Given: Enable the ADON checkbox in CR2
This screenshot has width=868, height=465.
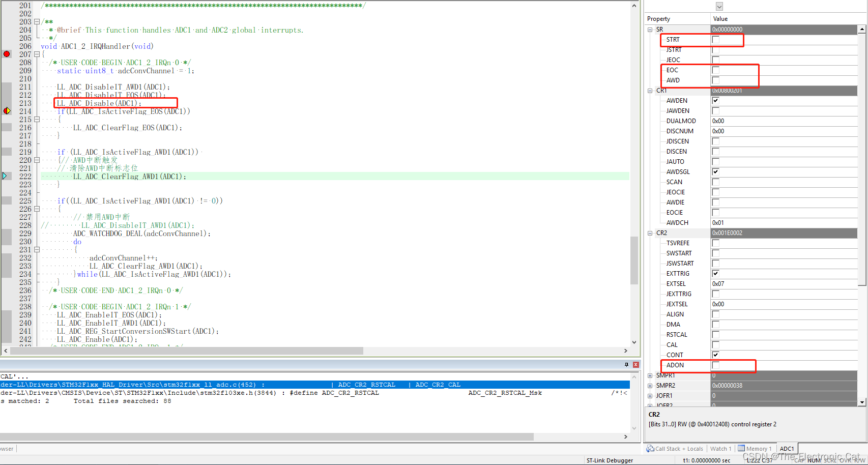Looking at the screenshot, I should 715,365.
